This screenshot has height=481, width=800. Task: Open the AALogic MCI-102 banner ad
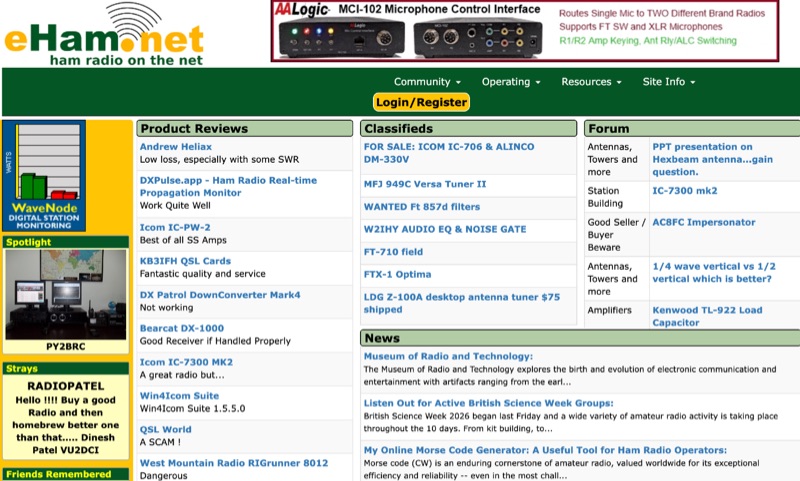(x=525, y=31)
